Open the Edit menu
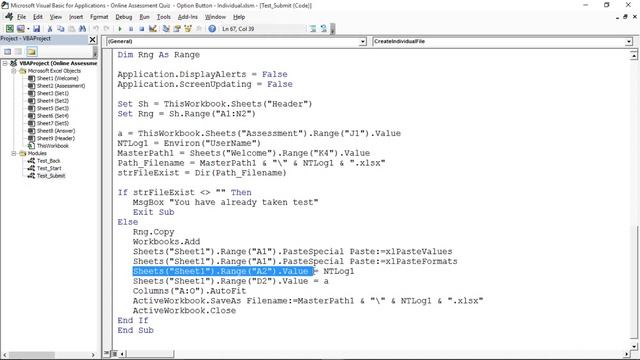The width and height of the screenshot is (640, 360). [x=38, y=17]
